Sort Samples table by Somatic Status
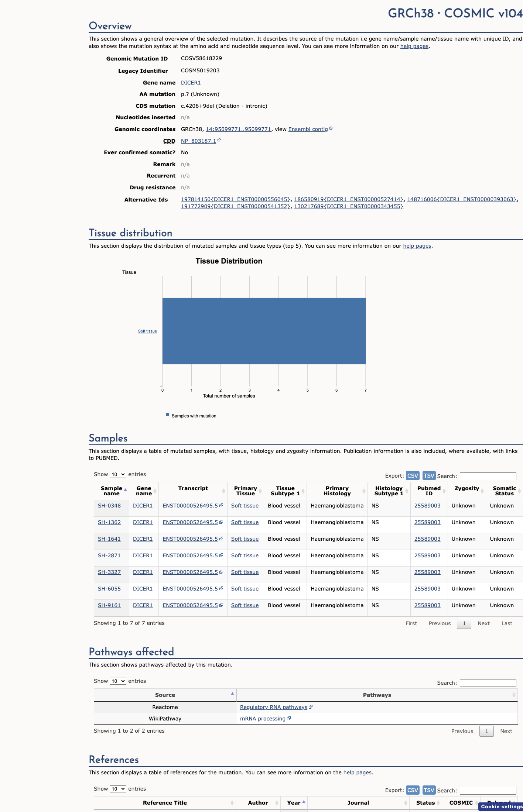The image size is (523, 812). coord(504,491)
